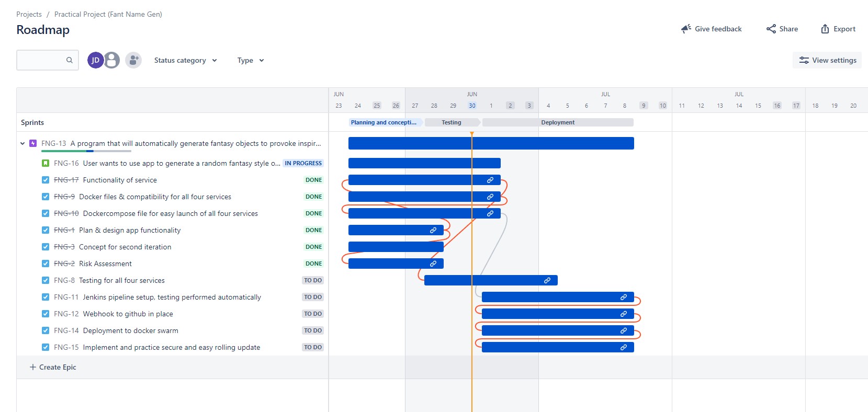Click the highlighted date 30 in timeline header
This screenshot has width=868, height=412.
pyautogui.click(x=472, y=106)
